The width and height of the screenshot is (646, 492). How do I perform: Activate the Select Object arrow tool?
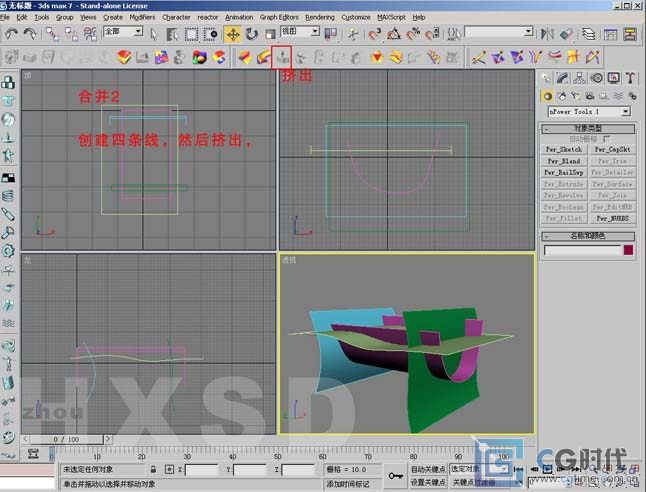(154, 35)
